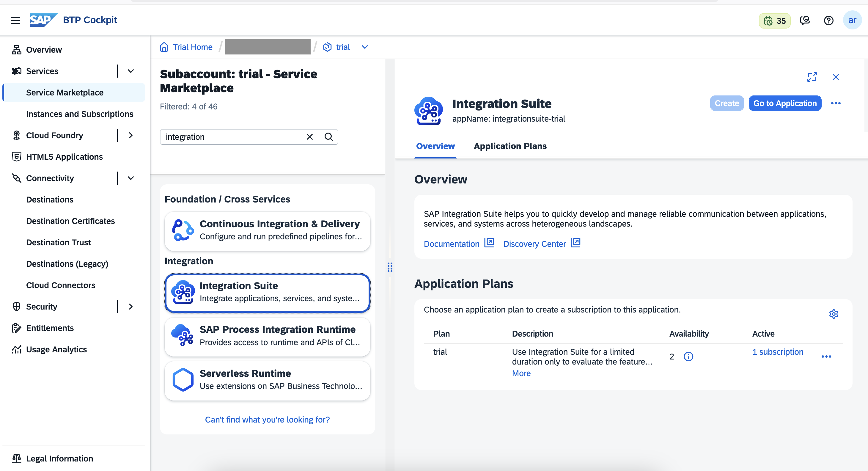Viewport: 868px width, 471px height.
Task: Click Trial Home breadcrumb link
Action: 192,47
